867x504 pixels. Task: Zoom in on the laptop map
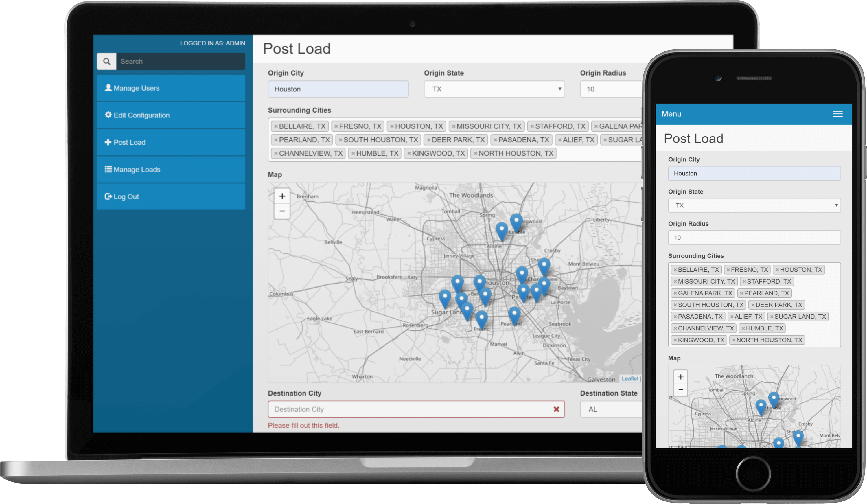tap(282, 196)
